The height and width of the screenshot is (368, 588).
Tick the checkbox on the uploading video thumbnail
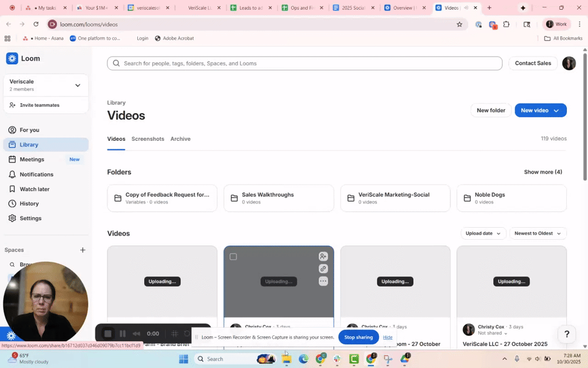coord(233,256)
